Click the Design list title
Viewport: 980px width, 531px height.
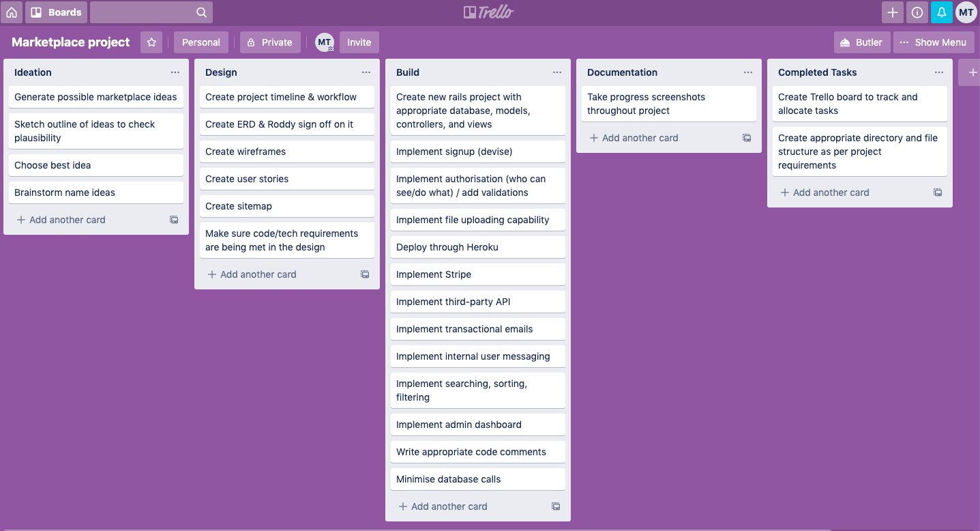click(221, 72)
